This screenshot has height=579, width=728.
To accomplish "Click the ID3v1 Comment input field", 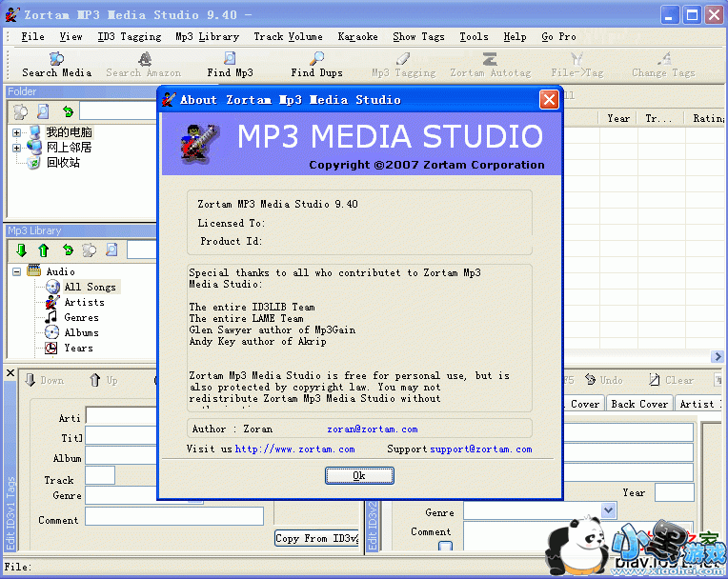I will [x=174, y=516].
